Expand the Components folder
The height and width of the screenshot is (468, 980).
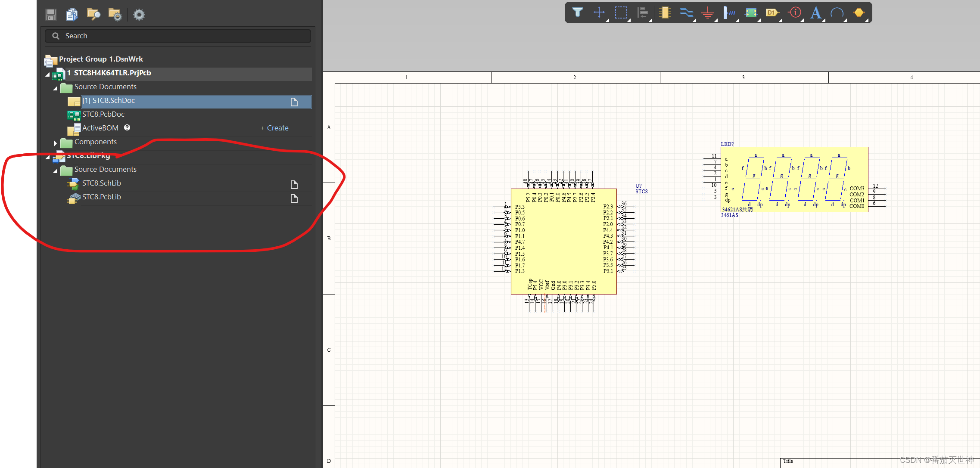(x=55, y=143)
